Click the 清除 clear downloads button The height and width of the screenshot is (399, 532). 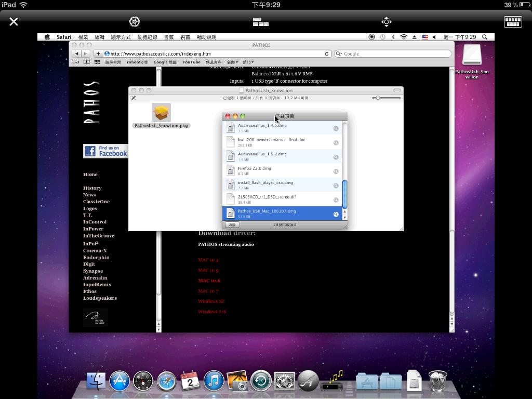232,224
